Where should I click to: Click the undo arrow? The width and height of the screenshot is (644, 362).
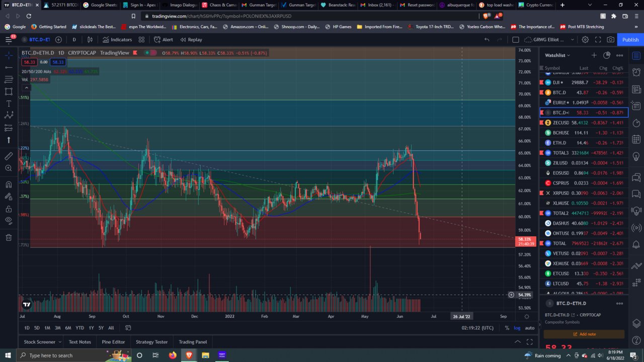click(487, 40)
